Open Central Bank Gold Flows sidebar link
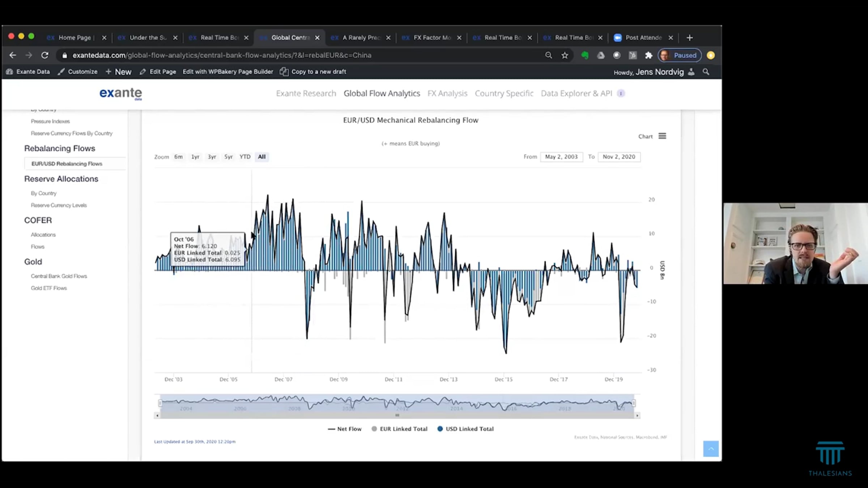The image size is (868, 488). 59,276
